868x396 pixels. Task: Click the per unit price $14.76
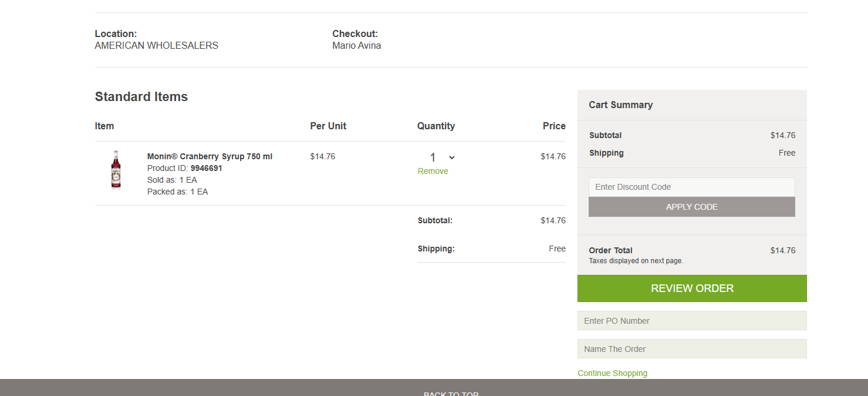click(323, 156)
